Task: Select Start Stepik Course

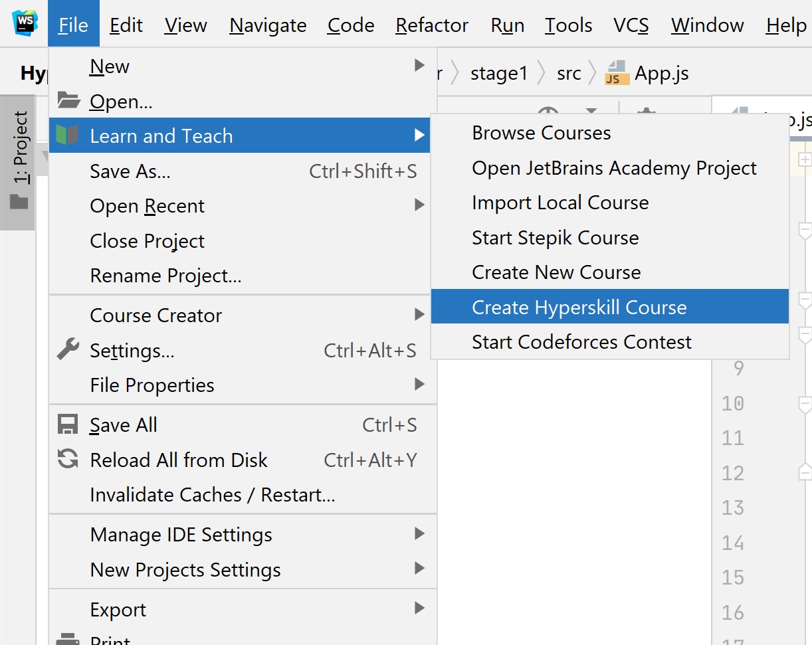Action: point(610,237)
